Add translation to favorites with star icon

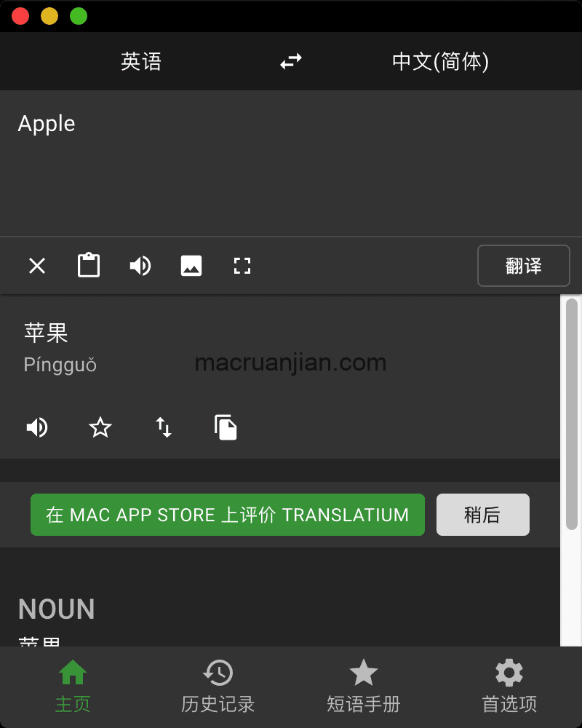pyautogui.click(x=100, y=428)
